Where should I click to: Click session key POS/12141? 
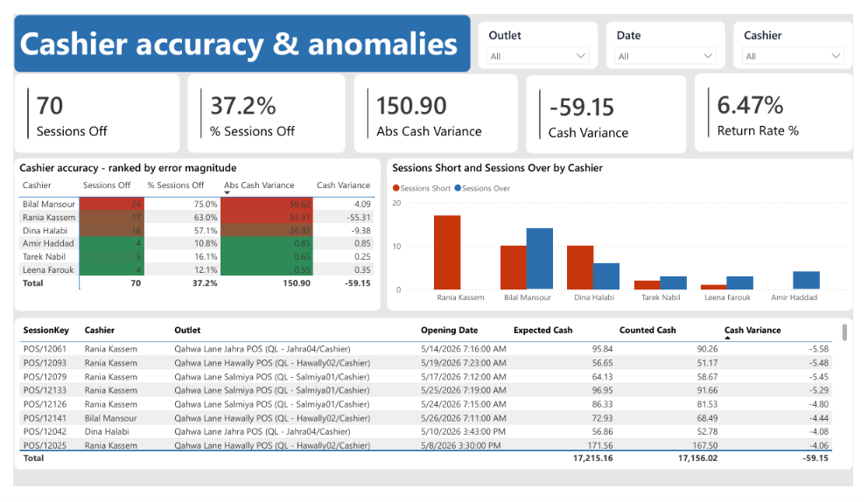click(x=45, y=418)
